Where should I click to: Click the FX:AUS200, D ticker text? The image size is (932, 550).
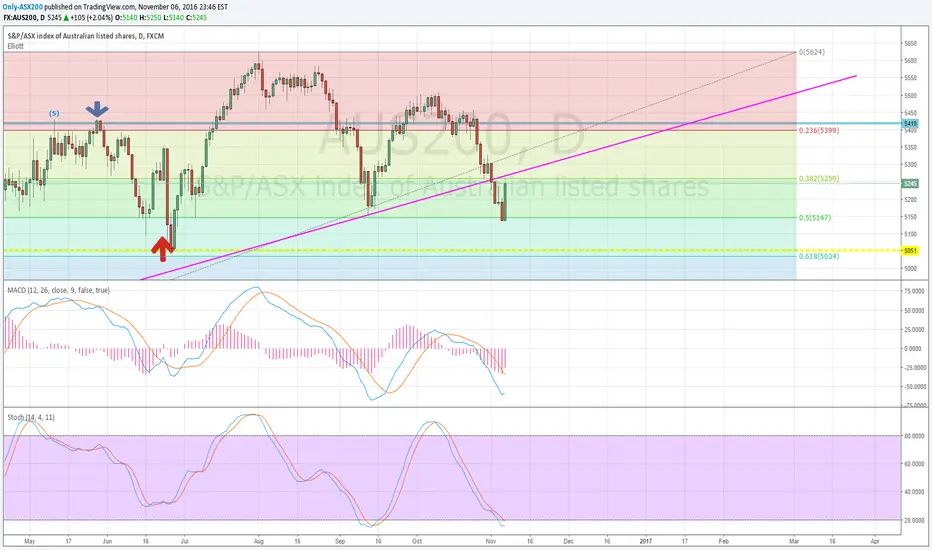point(24,18)
